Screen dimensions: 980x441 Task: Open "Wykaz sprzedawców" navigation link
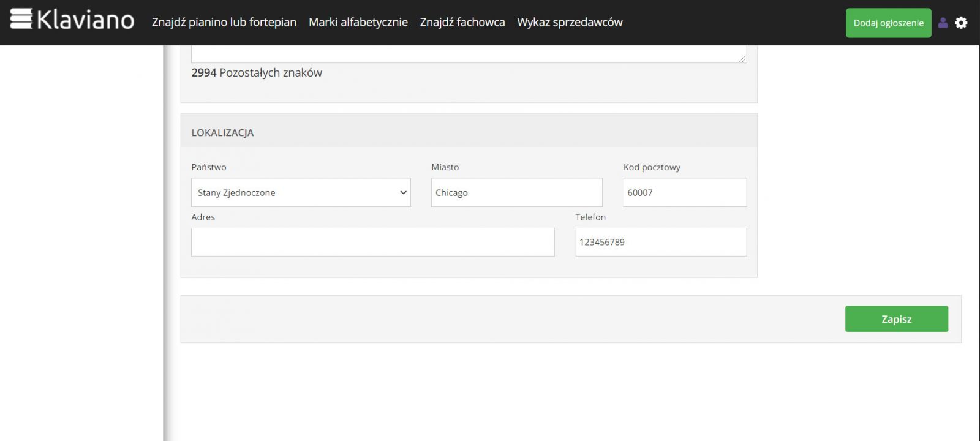569,22
